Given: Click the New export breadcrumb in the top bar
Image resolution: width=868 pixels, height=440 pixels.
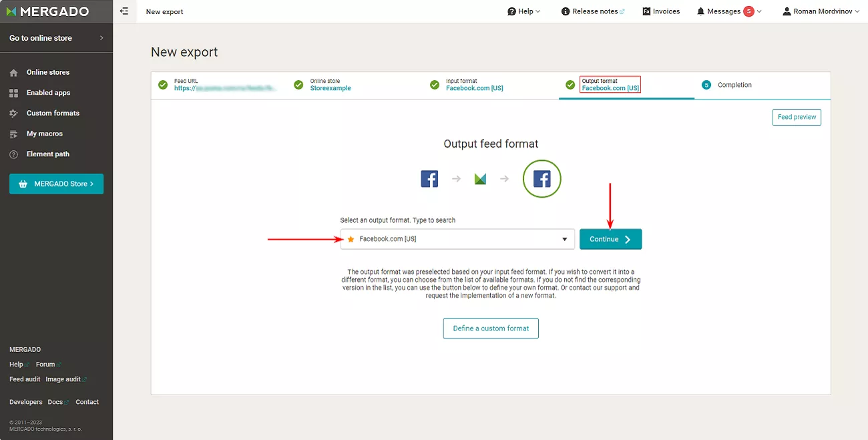Looking at the screenshot, I should click(x=164, y=11).
